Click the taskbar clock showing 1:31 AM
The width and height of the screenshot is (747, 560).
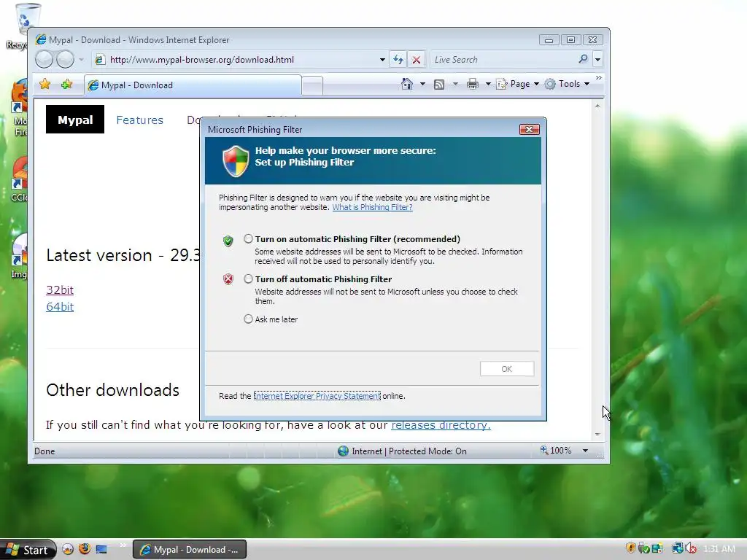pyautogui.click(x=719, y=549)
